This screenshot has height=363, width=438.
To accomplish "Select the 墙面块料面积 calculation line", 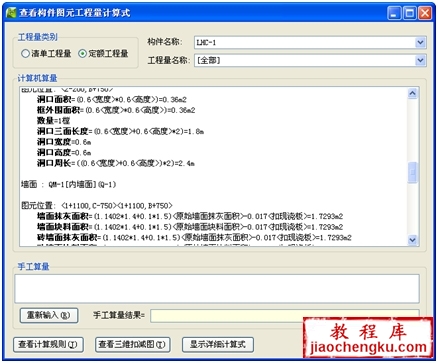I will (190, 227).
